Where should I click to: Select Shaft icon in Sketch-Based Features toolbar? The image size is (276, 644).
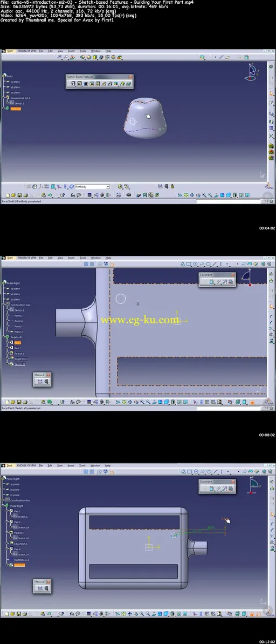point(86,84)
